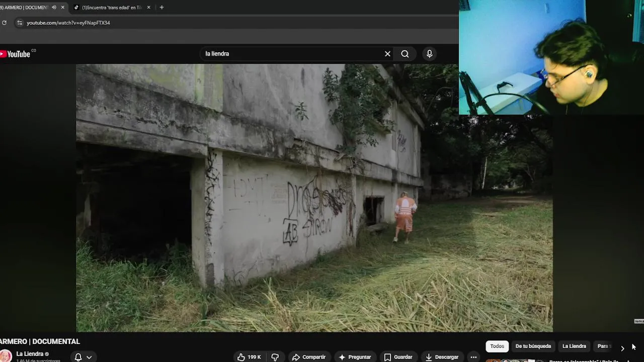Open La Liendra's channel avatar
Screen dimensions: 644x362
tap(6, 356)
